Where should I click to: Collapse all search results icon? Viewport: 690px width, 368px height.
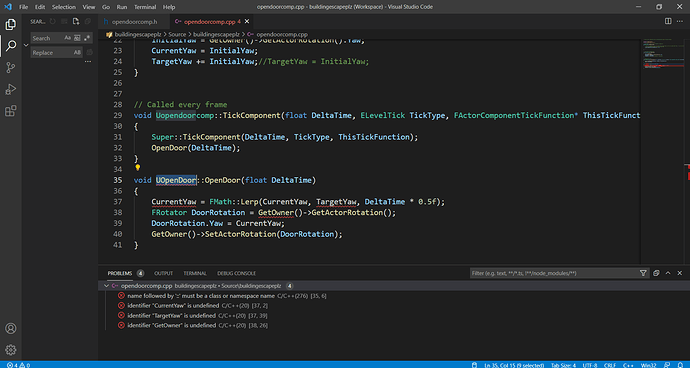pos(87,21)
